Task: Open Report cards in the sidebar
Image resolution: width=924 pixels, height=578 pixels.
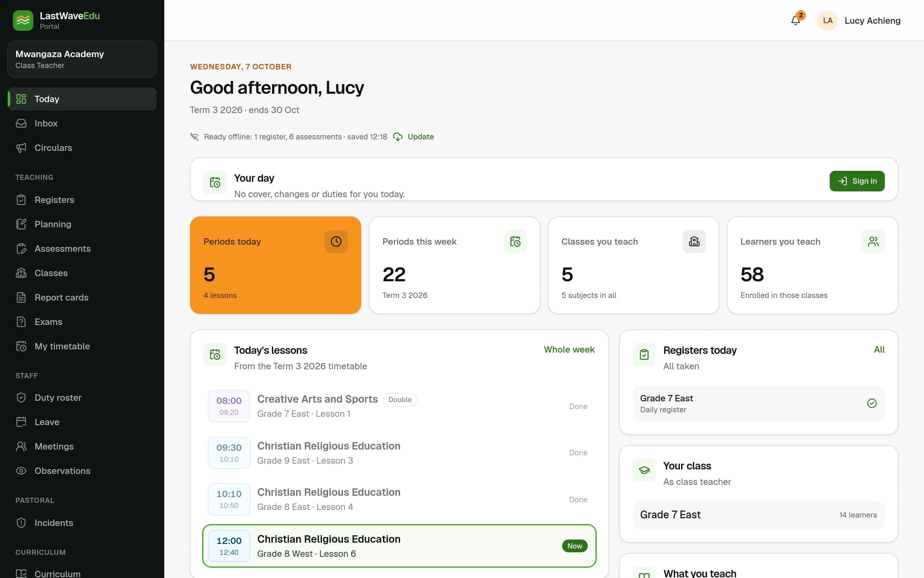Action: (x=82, y=297)
